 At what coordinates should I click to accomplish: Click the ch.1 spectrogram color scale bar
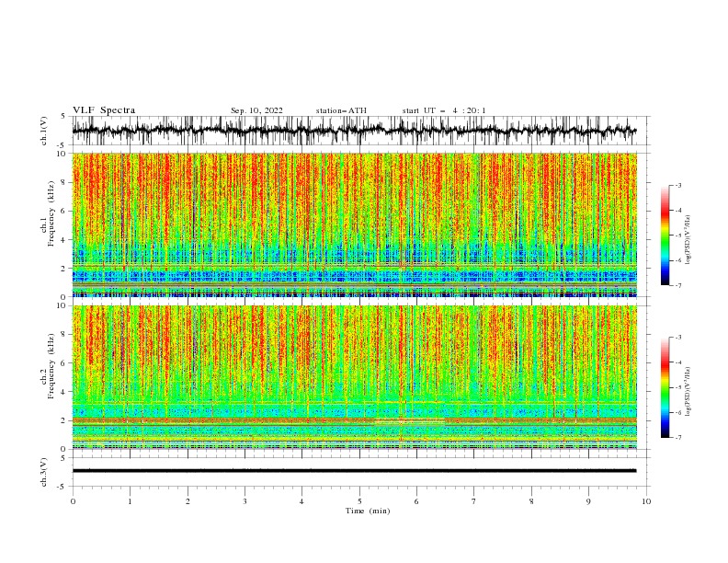[x=665, y=236]
